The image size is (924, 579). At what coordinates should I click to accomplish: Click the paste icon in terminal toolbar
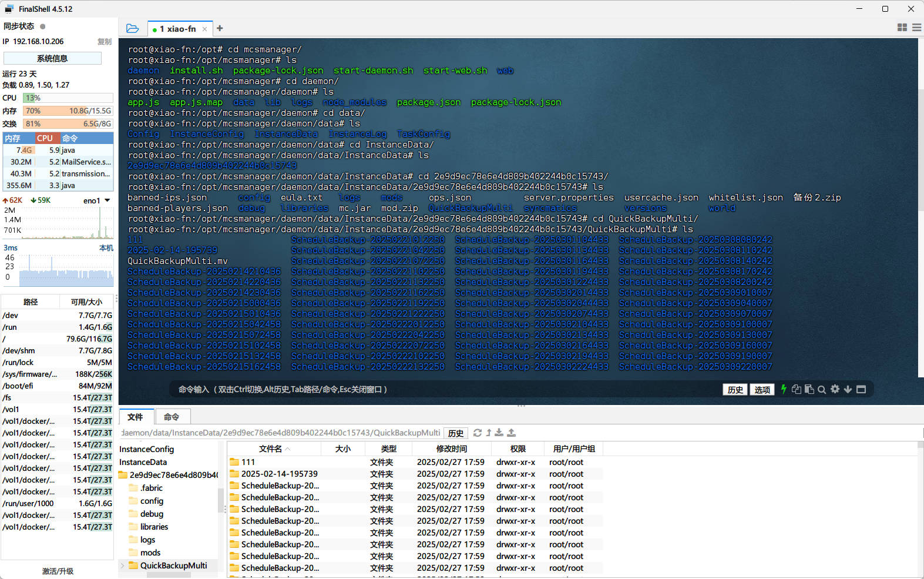(x=809, y=389)
